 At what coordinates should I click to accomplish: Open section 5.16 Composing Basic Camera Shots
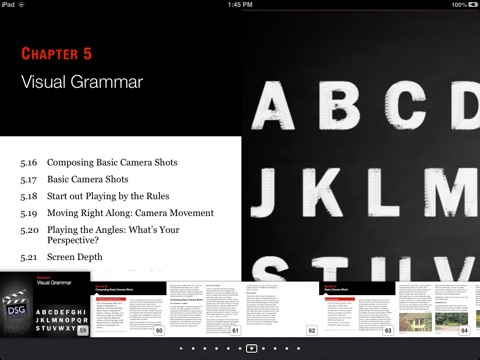99,162
